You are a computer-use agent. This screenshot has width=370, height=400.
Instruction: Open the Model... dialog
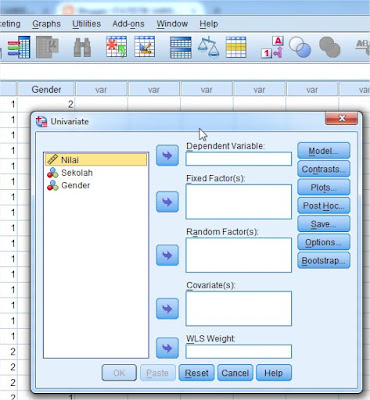tap(324, 151)
